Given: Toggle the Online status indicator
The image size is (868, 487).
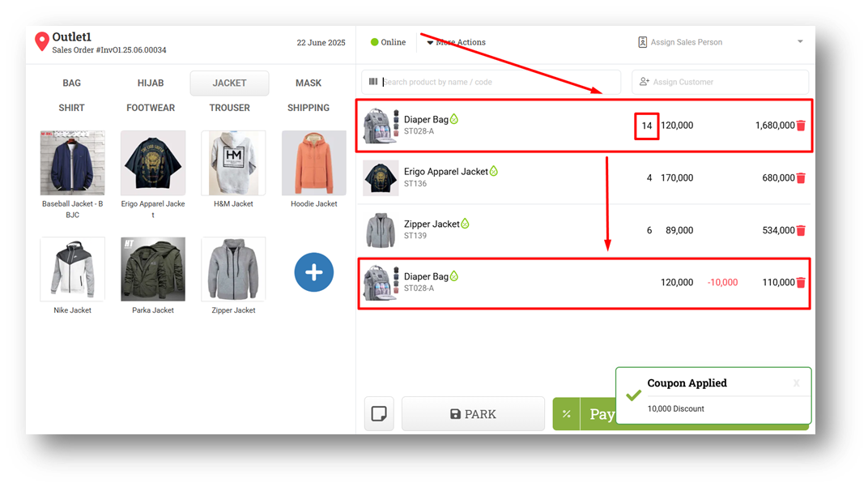Looking at the screenshot, I should tap(388, 42).
